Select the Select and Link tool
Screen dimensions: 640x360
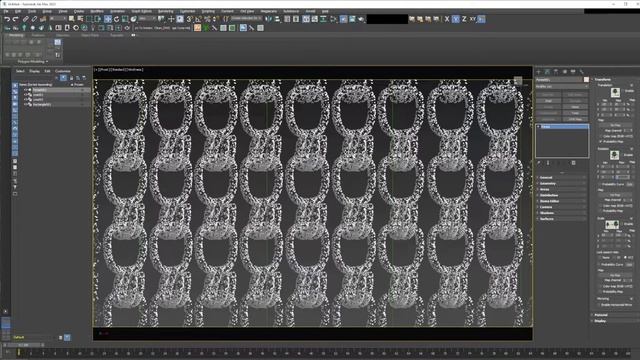coord(25,19)
